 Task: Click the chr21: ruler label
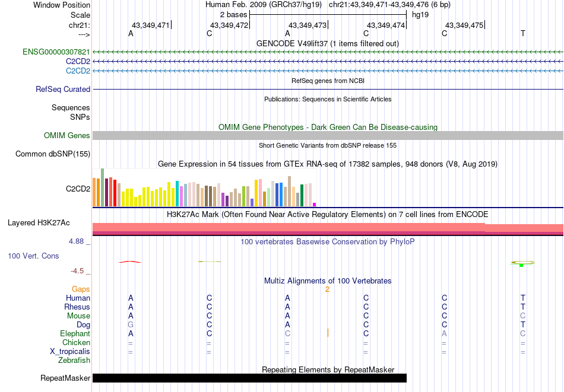coord(80,25)
